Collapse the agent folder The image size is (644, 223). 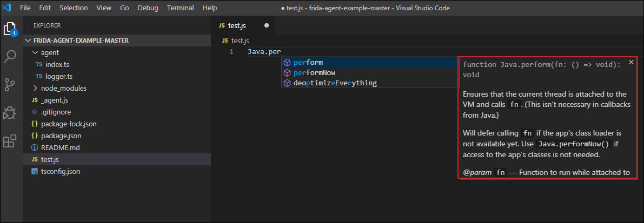[x=35, y=52]
